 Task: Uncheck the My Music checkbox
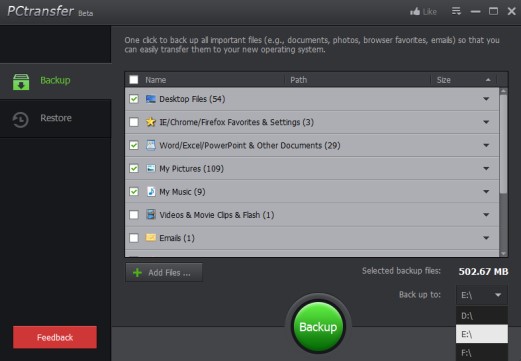coord(134,192)
